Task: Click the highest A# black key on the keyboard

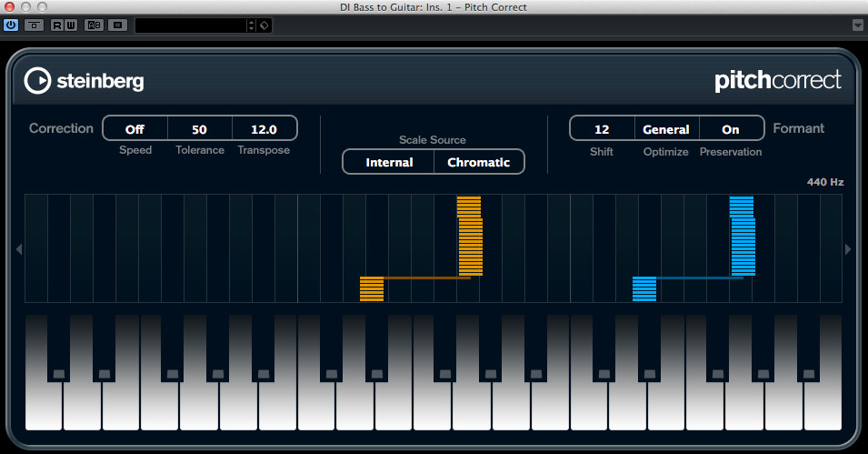Action: click(809, 348)
